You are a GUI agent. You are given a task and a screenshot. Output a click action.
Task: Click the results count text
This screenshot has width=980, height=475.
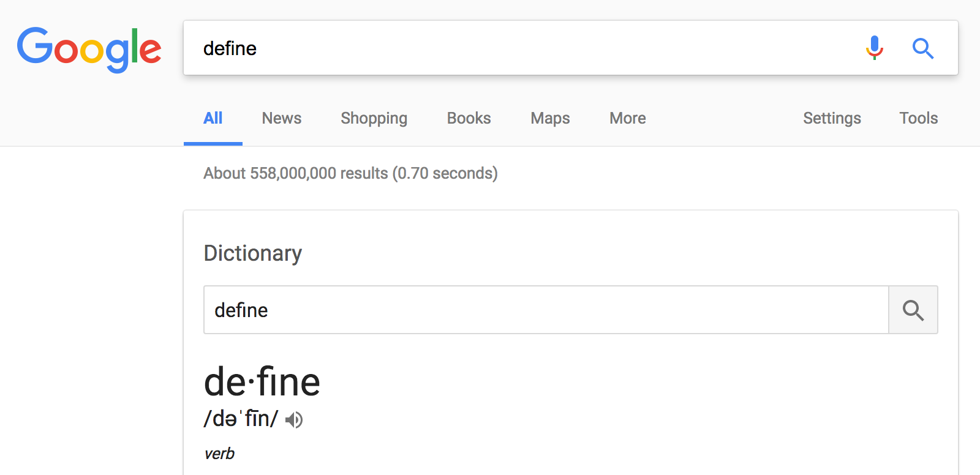(350, 173)
